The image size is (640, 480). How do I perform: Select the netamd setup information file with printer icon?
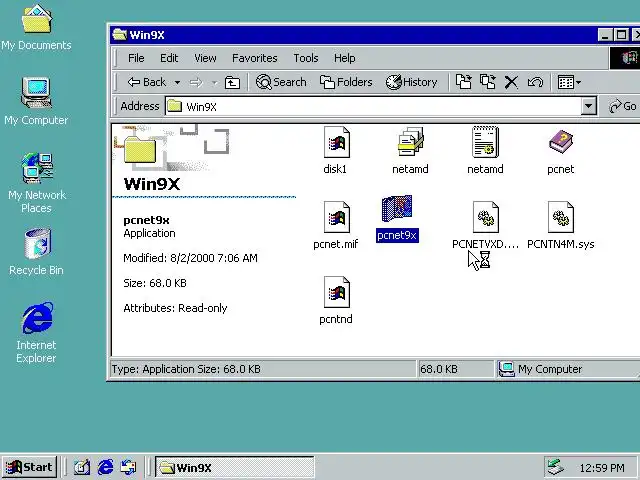tap(411, 142)
